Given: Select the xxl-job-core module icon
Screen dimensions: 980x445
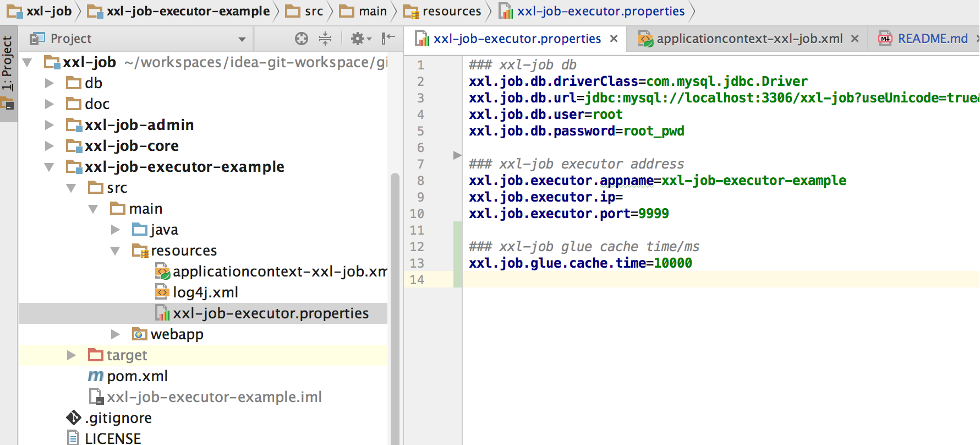Looking at the screenshot, I should 74,146.
